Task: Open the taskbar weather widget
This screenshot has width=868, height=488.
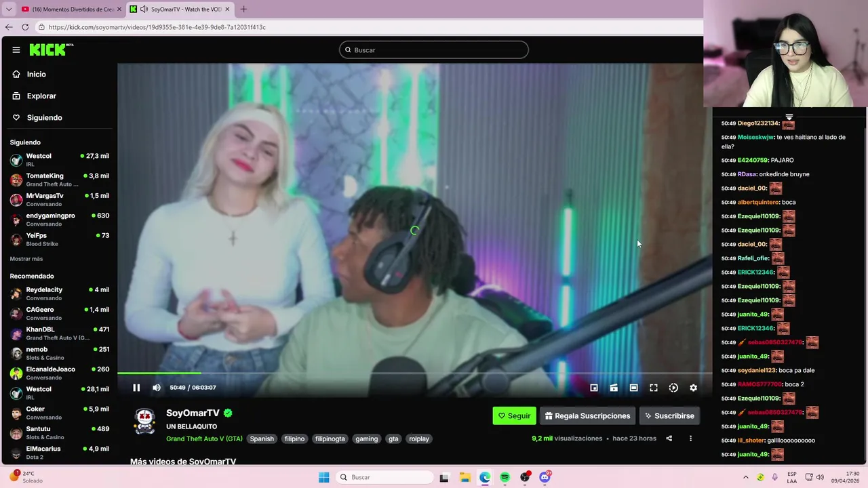Action: click(27, 477)
